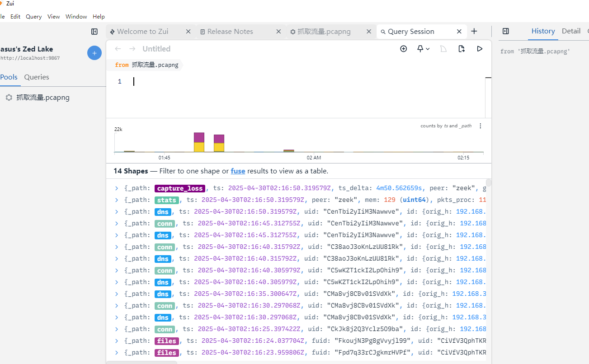Click the export results icon

click(462, 49)
